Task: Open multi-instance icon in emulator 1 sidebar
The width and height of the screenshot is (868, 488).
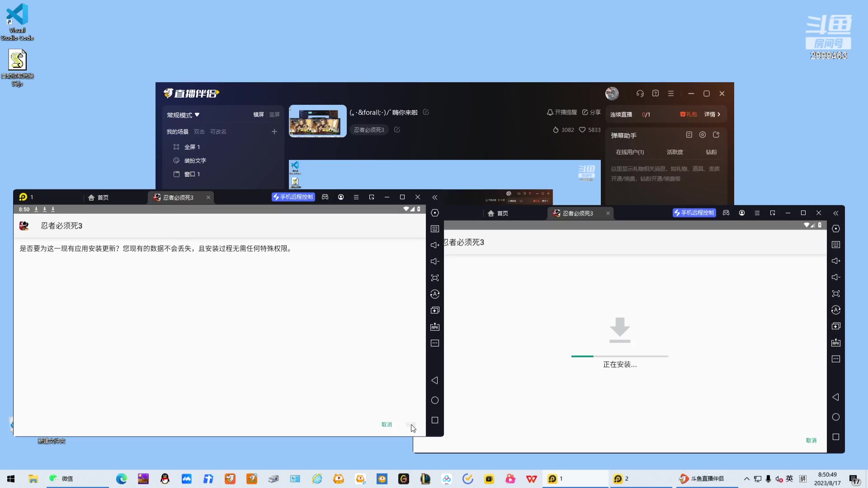Action: (x=435, y=310)
